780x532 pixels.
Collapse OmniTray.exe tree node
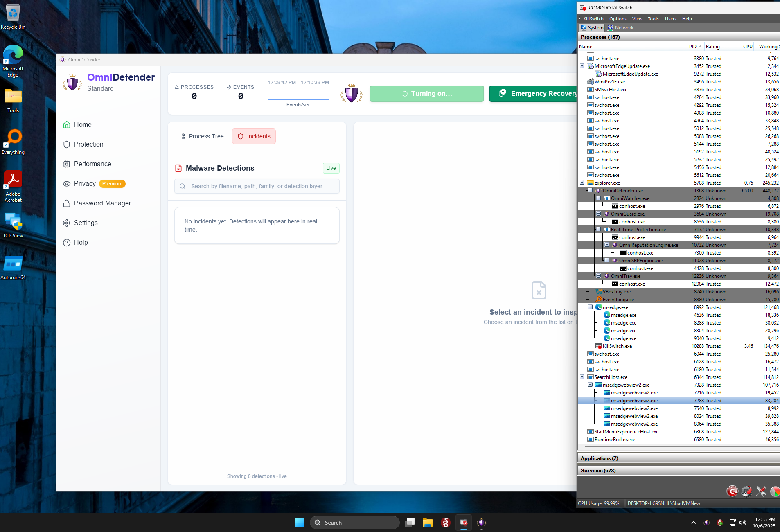598,276
